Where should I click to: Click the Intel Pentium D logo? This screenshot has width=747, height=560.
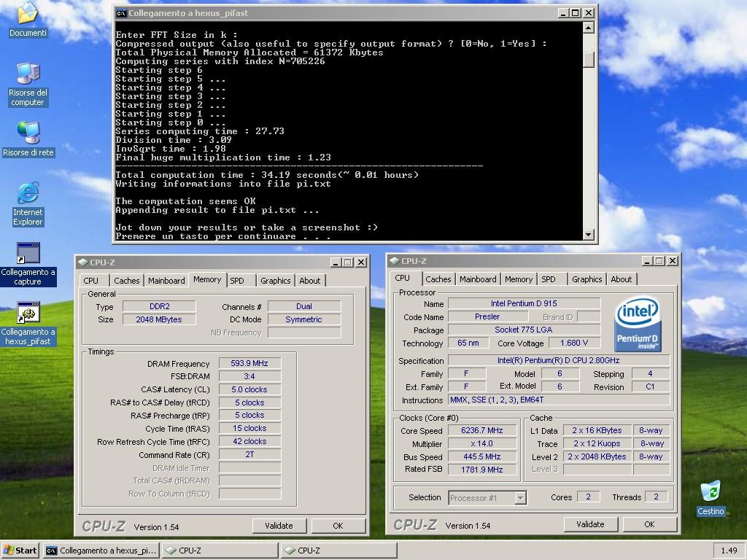pos(638,324)
